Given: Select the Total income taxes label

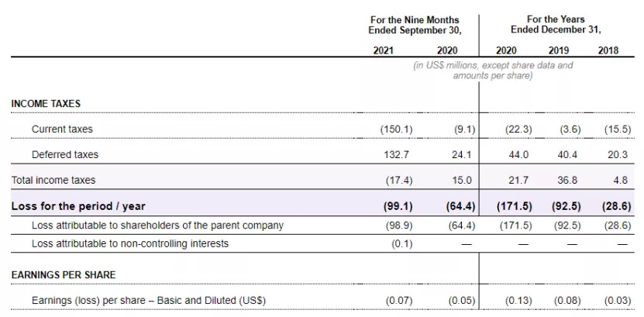Looking at the screenshot, I should click(53, 181).
